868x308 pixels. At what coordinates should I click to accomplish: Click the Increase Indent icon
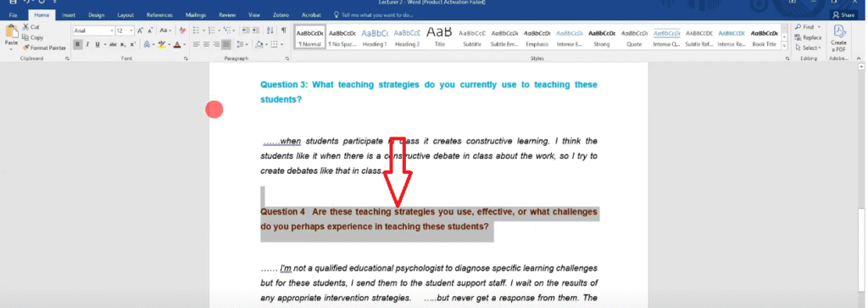coord(256,31)
